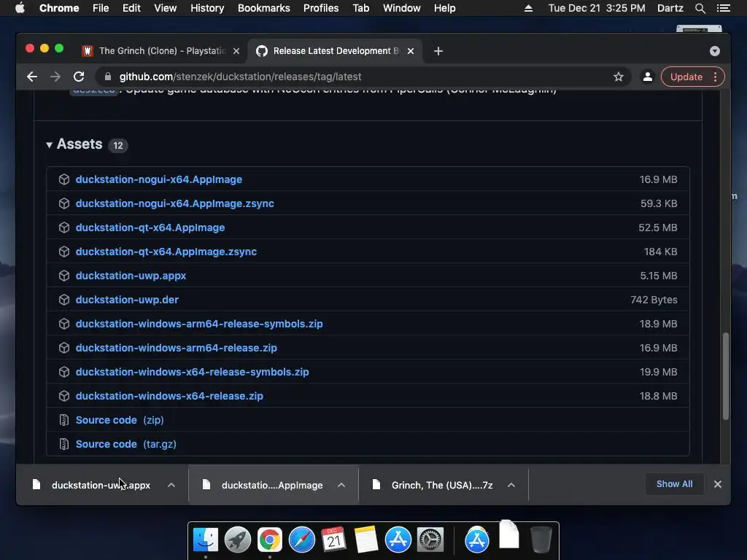This screenshot has height=560, width=747.
Task: Open Notes from the Dock
Action: [366, 540]
